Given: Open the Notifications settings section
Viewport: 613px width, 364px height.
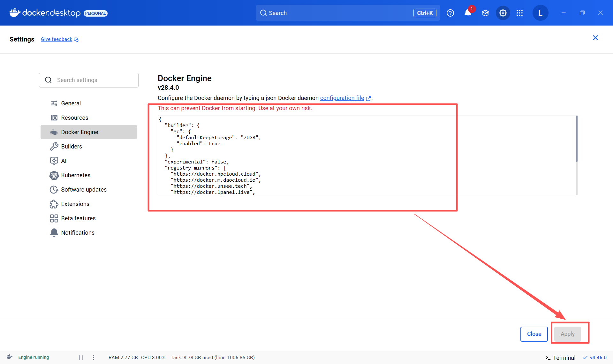Looking at the screenshot, I should click(89, 232).
